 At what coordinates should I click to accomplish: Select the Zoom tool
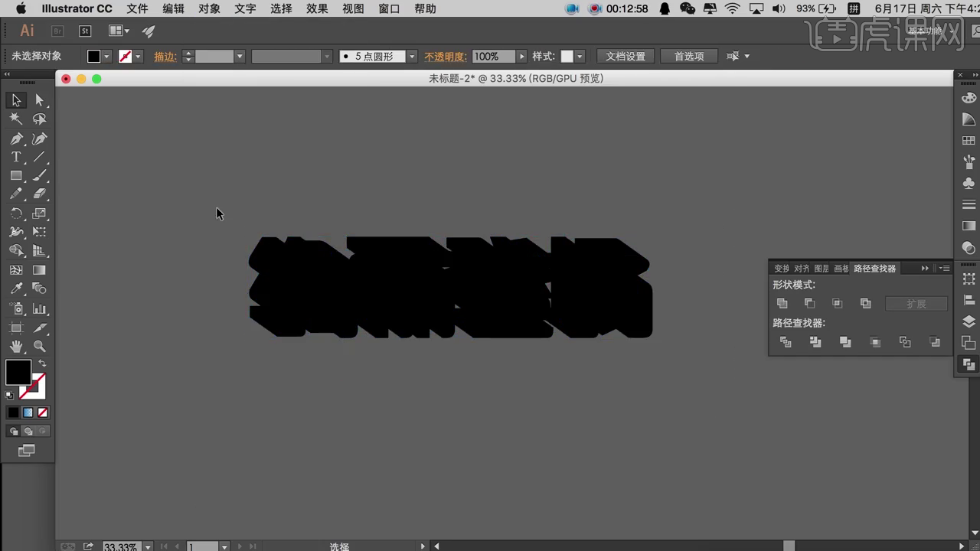point(39,346)
